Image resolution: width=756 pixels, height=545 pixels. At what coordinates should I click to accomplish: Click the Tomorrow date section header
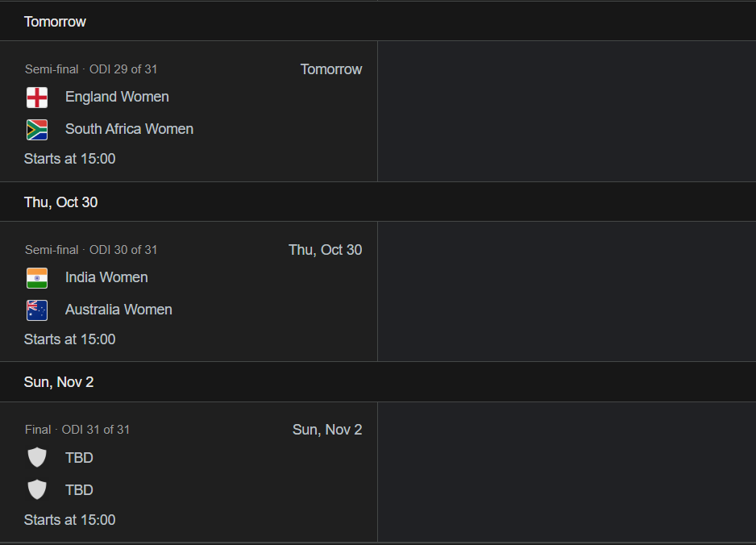pyautogui.click(x=55, y=22)
